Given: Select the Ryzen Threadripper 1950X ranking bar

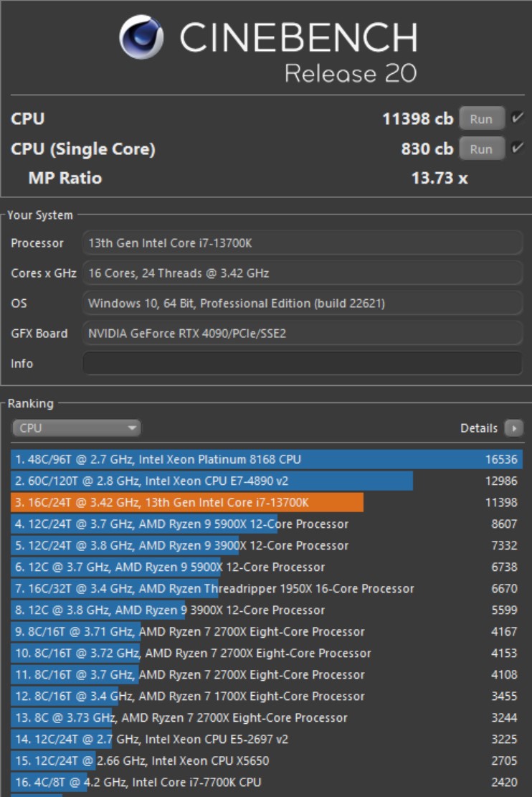Looking at the screenshot, I should click(x=215, y=588).
